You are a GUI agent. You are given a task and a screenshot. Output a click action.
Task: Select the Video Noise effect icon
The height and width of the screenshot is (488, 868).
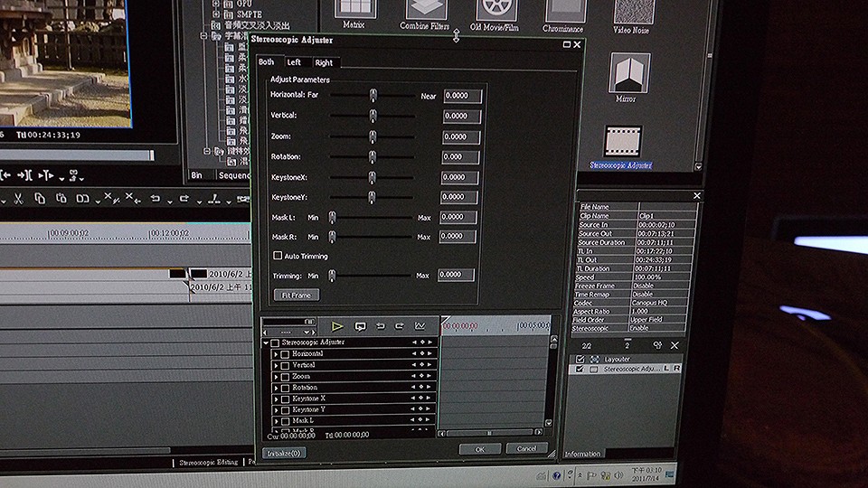633,11
